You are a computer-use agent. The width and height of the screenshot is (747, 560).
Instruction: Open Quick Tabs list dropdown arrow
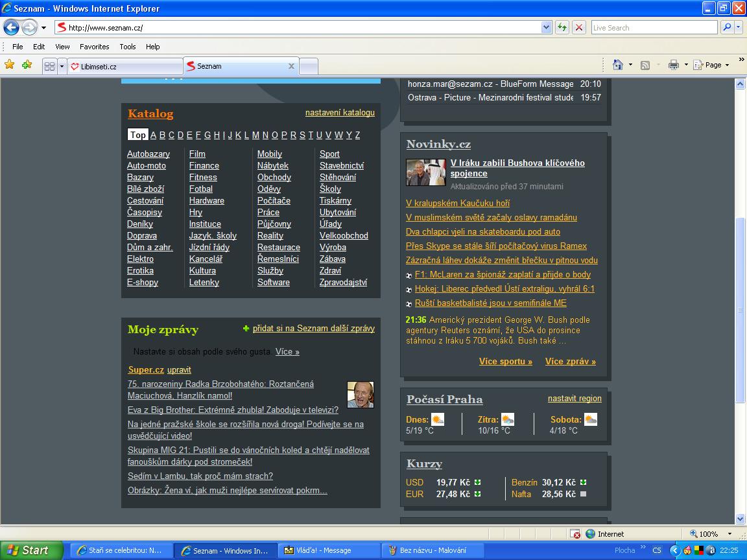tap(62, 66)
